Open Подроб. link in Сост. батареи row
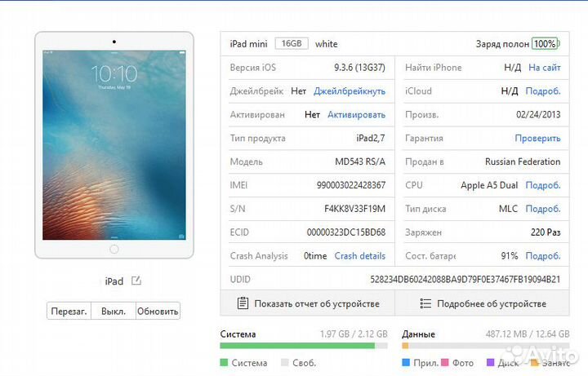The width and height of the screenshot is (588, 376). (543, 256)
